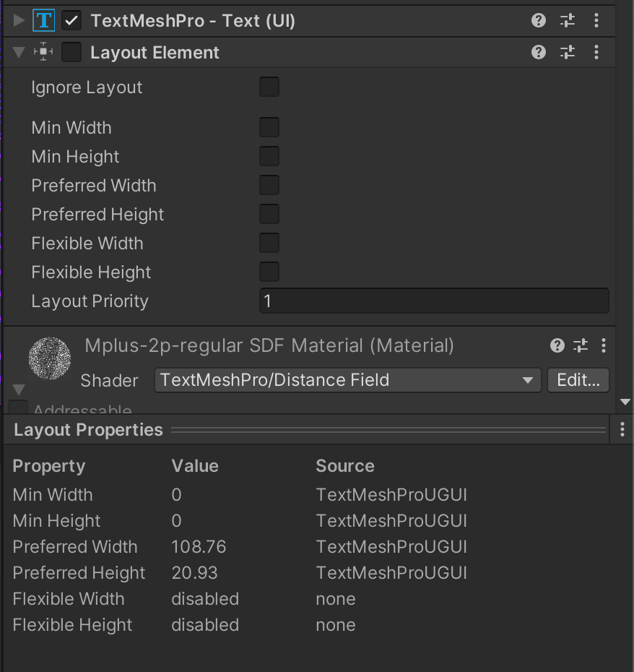Open Layout Element help reference icon
Screen dimensions: 634x672
click(539, 52)
